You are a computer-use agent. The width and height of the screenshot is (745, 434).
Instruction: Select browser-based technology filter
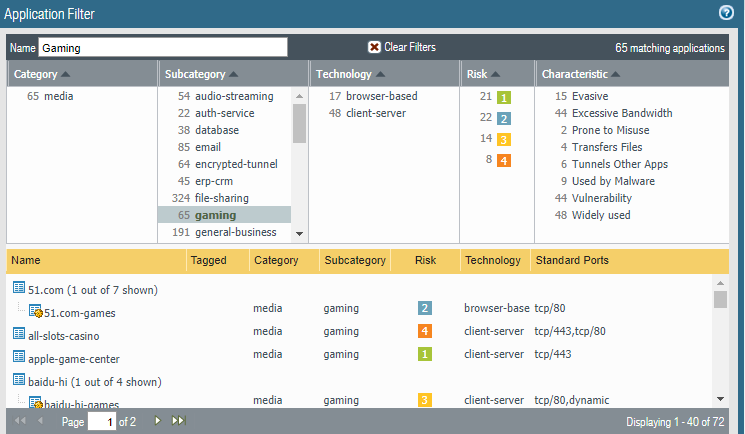click(x=381, y=96)
